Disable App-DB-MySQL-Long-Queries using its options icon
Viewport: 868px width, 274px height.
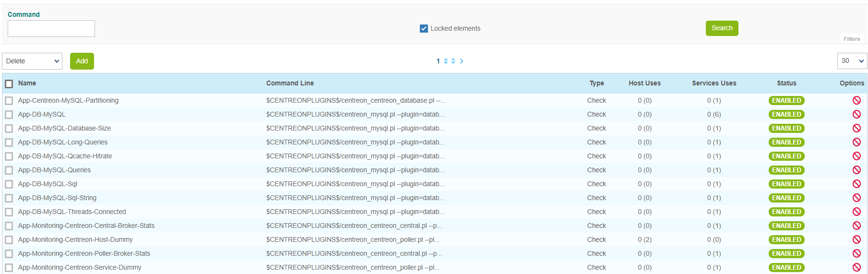856,142
